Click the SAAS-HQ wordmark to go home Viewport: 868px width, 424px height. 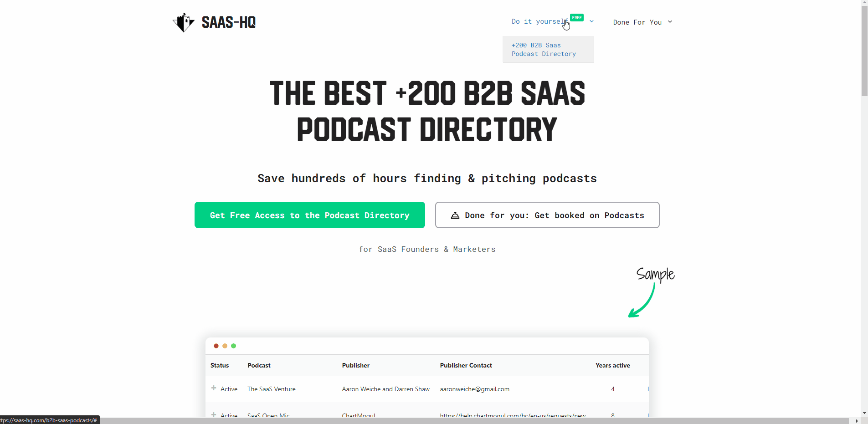point(228,21)
